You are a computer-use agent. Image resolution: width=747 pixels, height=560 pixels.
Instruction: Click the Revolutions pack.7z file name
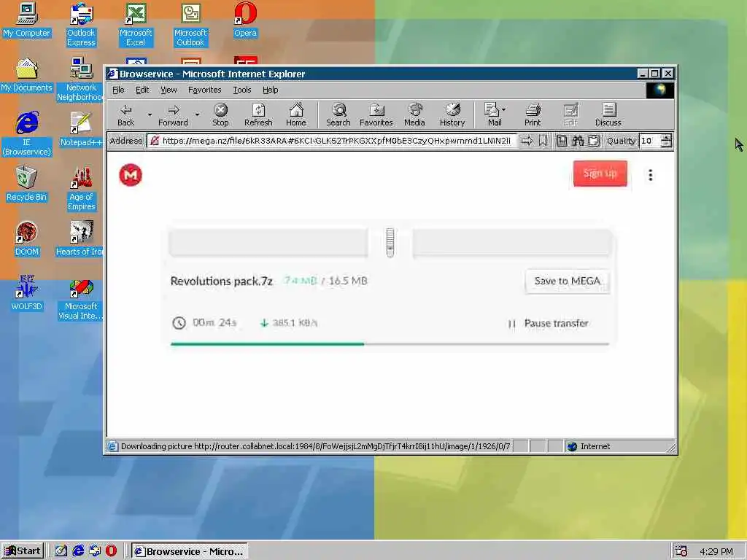pyautogui.click(x=222, y=281)
